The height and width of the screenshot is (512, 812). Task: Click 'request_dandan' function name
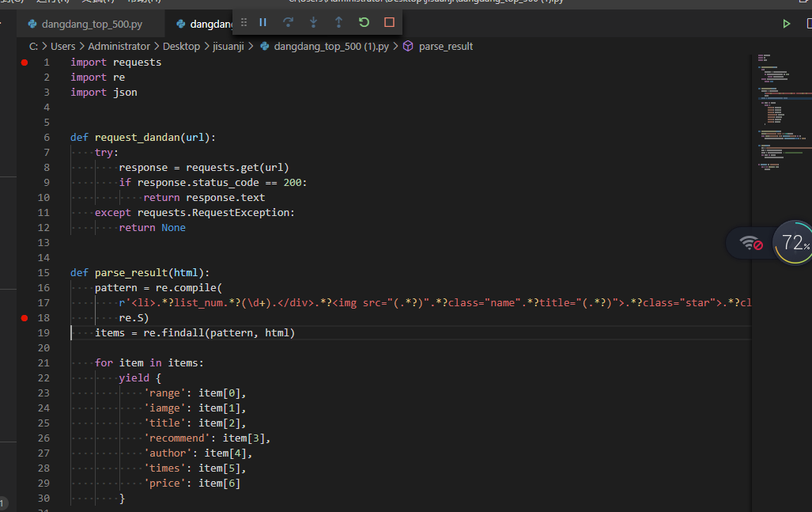tap(138, 138)
